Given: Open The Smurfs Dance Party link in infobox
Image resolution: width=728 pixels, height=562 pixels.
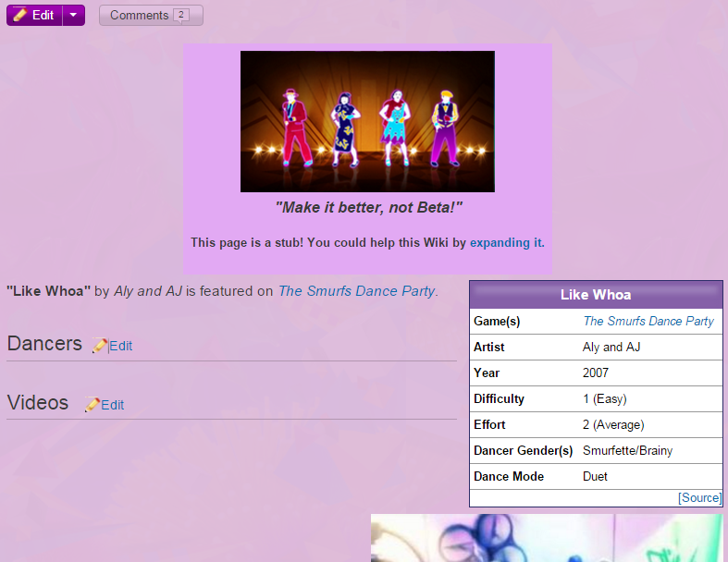Looking at the screenshot, I should [648, 321].
